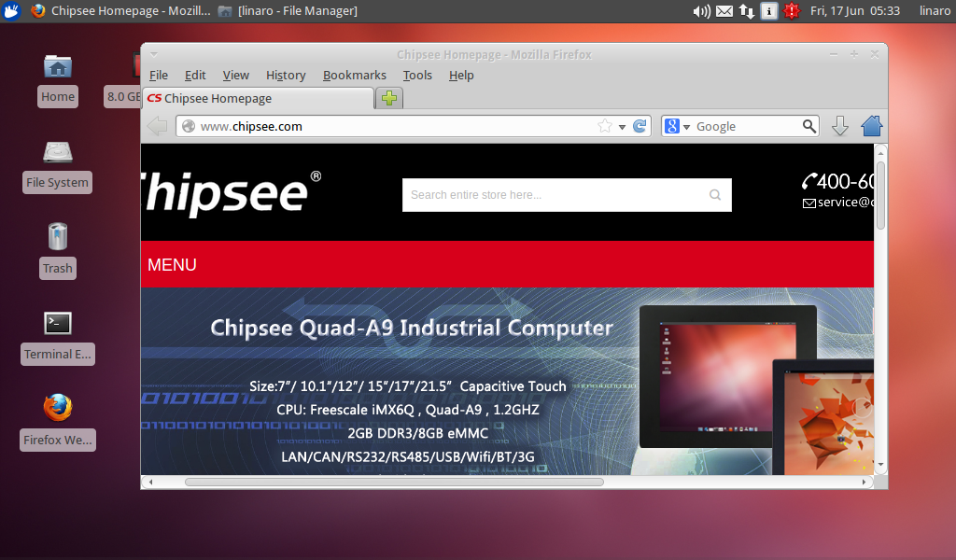Open the window menu arrow in titlebar

pos(154,54)
